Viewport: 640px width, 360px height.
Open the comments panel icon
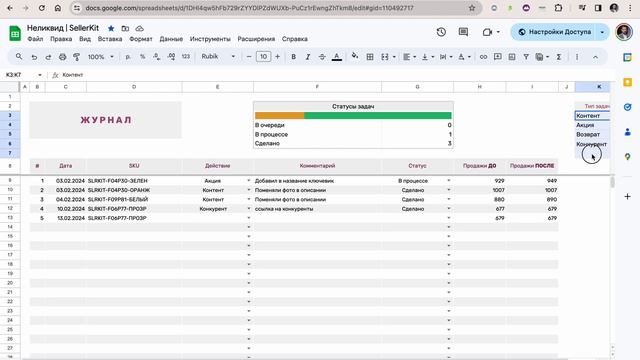click(463, 32)
